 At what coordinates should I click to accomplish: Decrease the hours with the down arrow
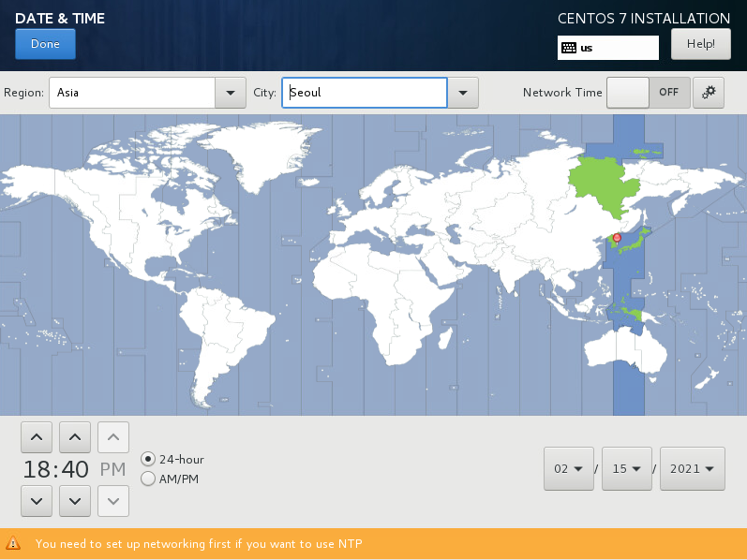pyautogui.click(x=37, y=501)
